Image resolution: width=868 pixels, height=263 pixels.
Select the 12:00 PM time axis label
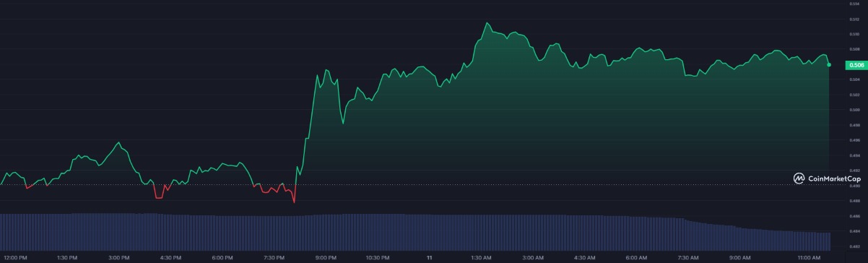(15, 258)
